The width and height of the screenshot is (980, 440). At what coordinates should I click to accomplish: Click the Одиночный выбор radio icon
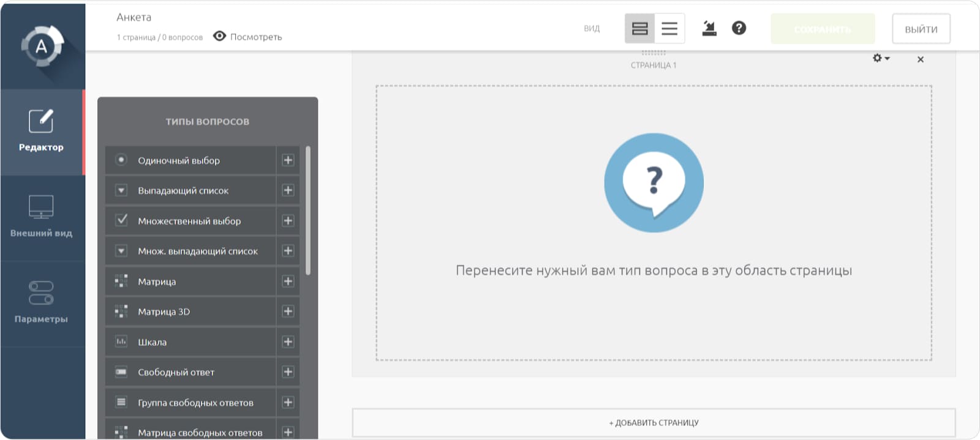[x=121, y=160]
